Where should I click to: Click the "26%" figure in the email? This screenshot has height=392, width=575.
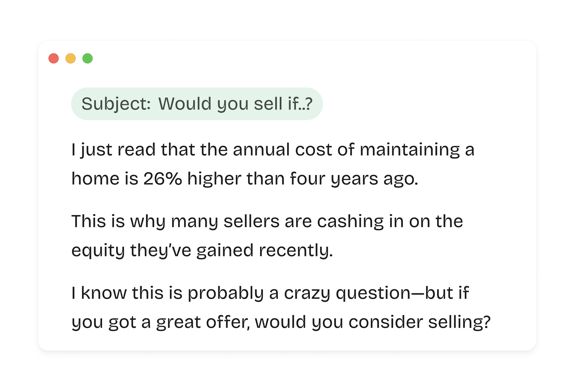click(162, 179)
